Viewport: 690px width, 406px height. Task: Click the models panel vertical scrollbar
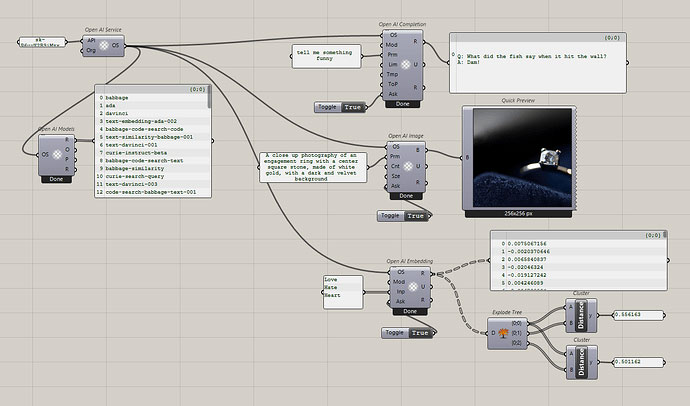click(x=209, y=98)
